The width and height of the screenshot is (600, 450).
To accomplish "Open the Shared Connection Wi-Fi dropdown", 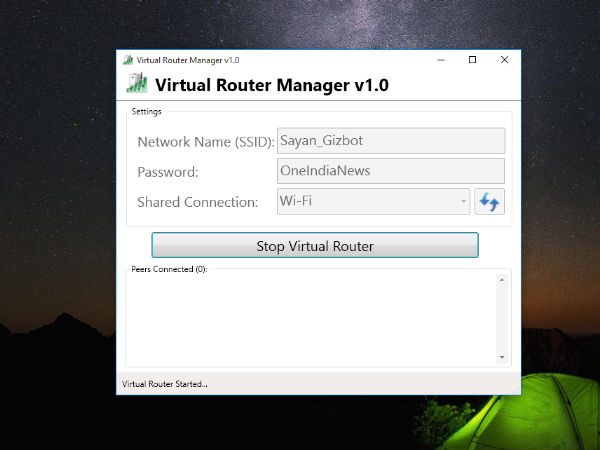I will 373,201.
